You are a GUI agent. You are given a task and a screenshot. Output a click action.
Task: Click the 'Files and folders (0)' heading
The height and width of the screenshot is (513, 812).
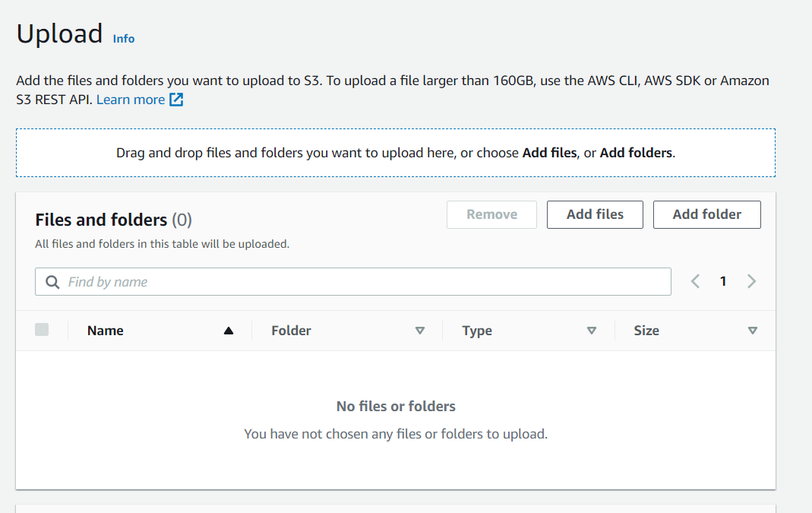[113, 220]
